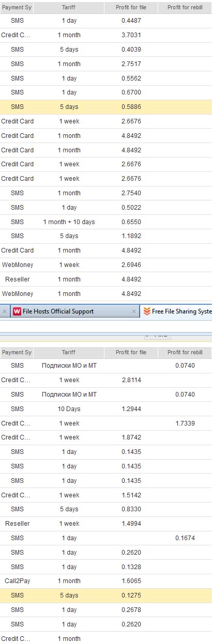The height and width of the screenshot is (644, 212).
Task: Click the 1.7339 profit for rebill cell
Action: [185, 423]
